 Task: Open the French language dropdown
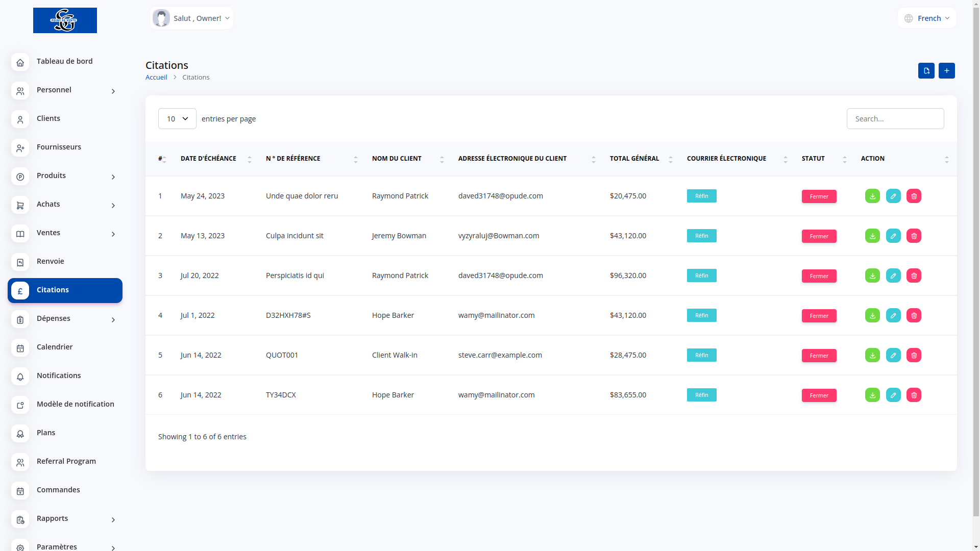[927, 18]
